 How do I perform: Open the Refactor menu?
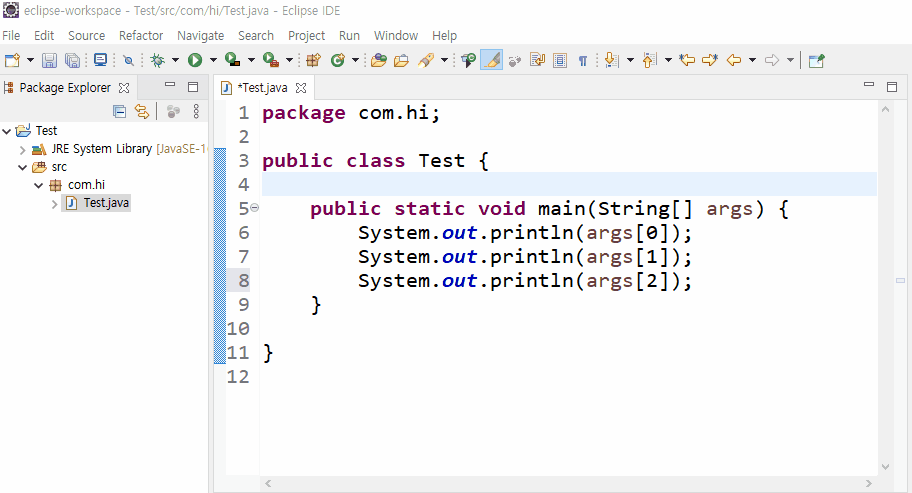(141, 35)
